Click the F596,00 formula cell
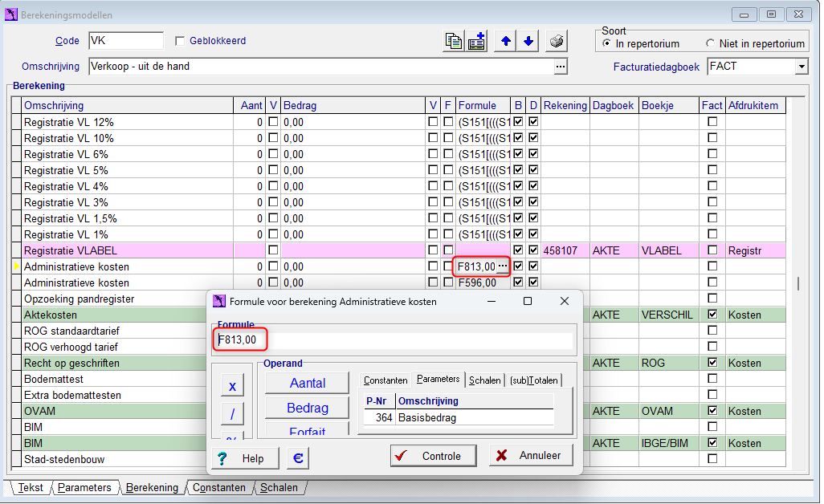The width and height of the screenshot is (824, 504). (x=483, y=282)
